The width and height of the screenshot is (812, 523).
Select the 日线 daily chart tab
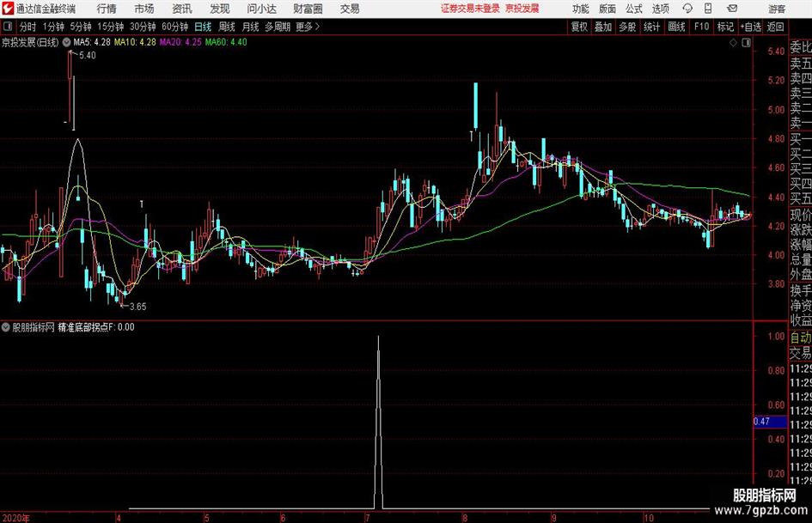[x=203, y=27]
